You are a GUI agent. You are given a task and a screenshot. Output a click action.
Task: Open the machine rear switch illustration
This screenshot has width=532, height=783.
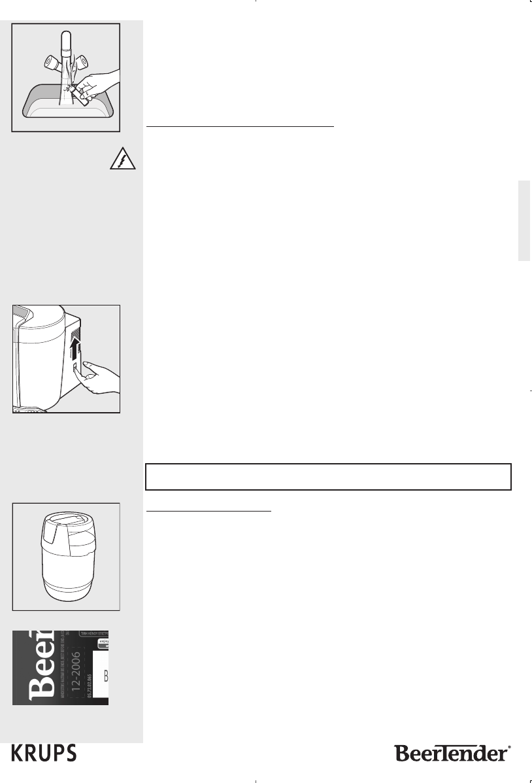pos(67,359)
